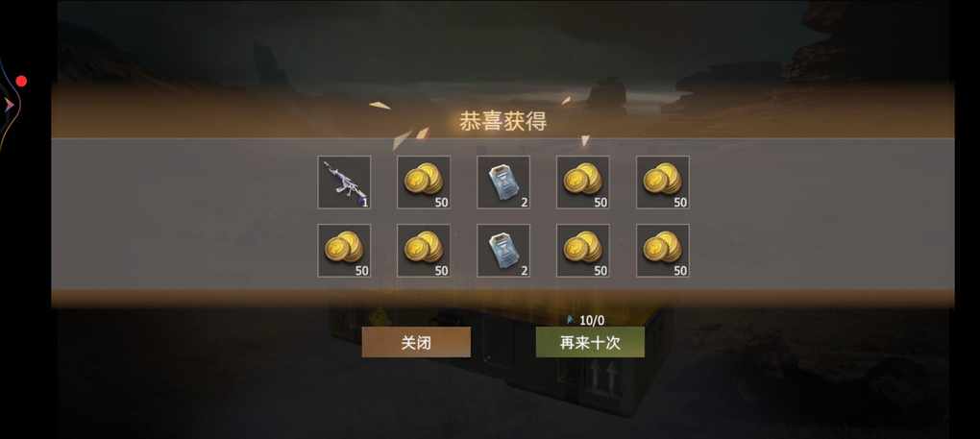980x439 pixels.
Task: Tap the coin reward right of the rifle
Action: point(424,182)
